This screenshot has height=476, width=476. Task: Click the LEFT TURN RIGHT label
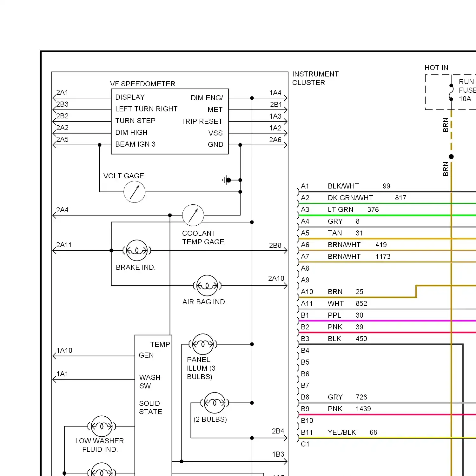coord(146,109)
